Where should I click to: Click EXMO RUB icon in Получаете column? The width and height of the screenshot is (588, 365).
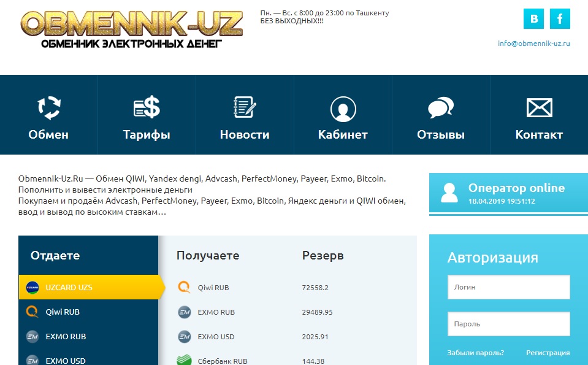184,312
